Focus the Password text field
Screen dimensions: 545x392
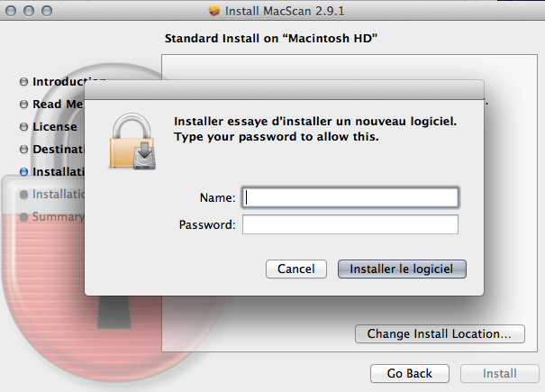coord(350,224)
